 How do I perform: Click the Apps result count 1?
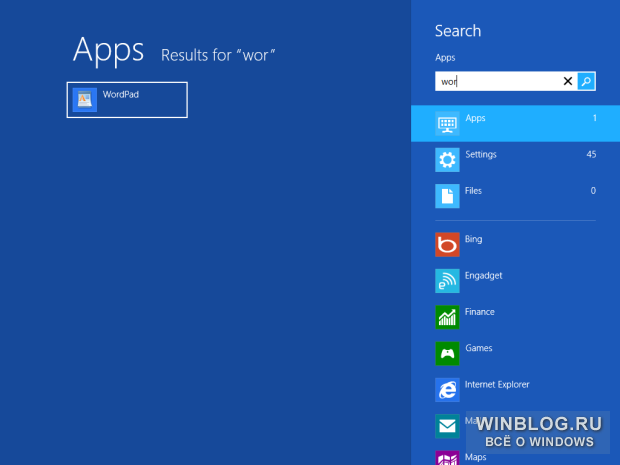(x=594, y=118)
